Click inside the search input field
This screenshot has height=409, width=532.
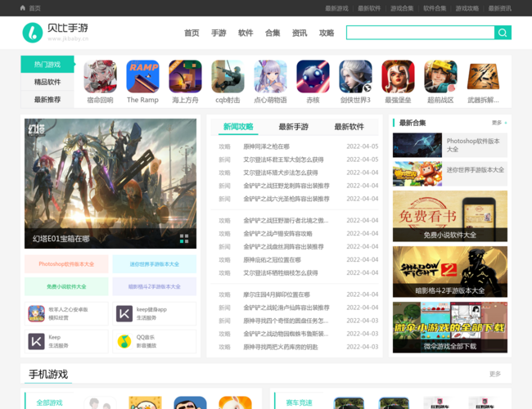[x=421, y=33]
